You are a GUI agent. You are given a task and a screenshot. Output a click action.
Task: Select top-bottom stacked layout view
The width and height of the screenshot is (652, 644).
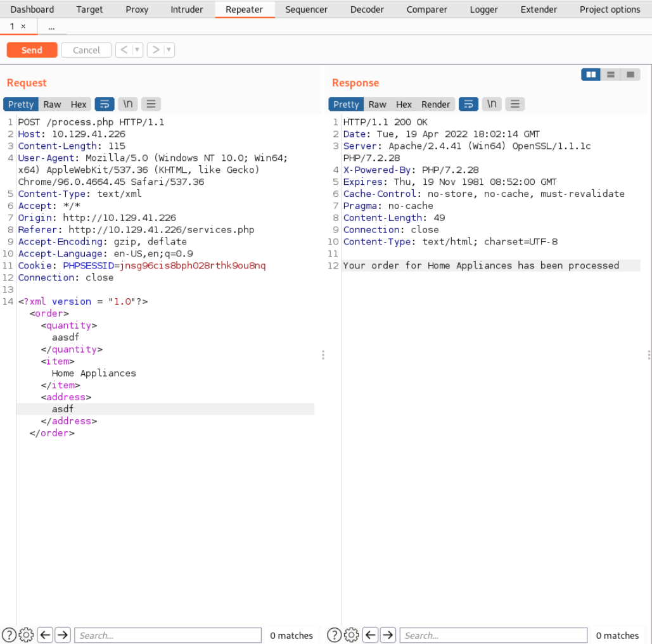610,75
